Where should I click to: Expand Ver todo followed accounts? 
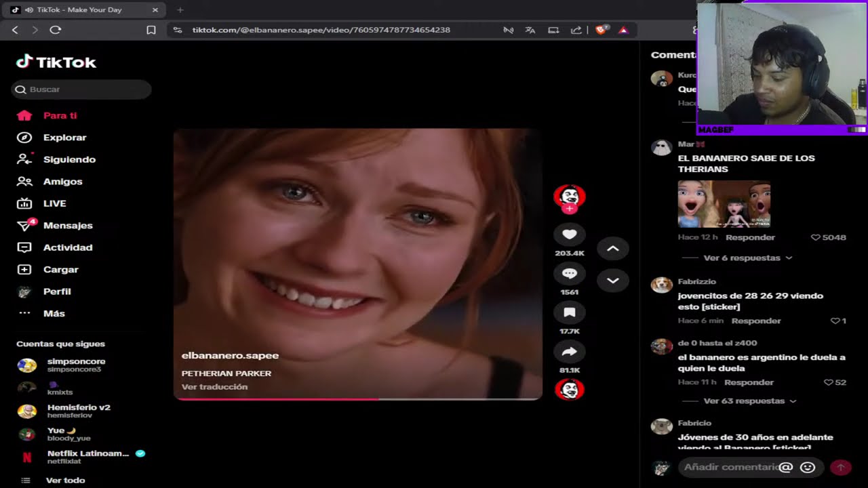click(65, 481)
